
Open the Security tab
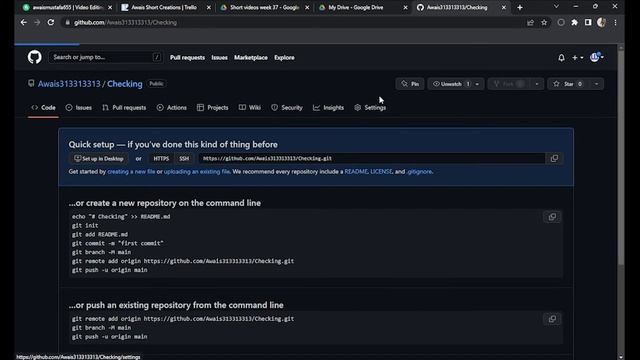pos(287,108)
